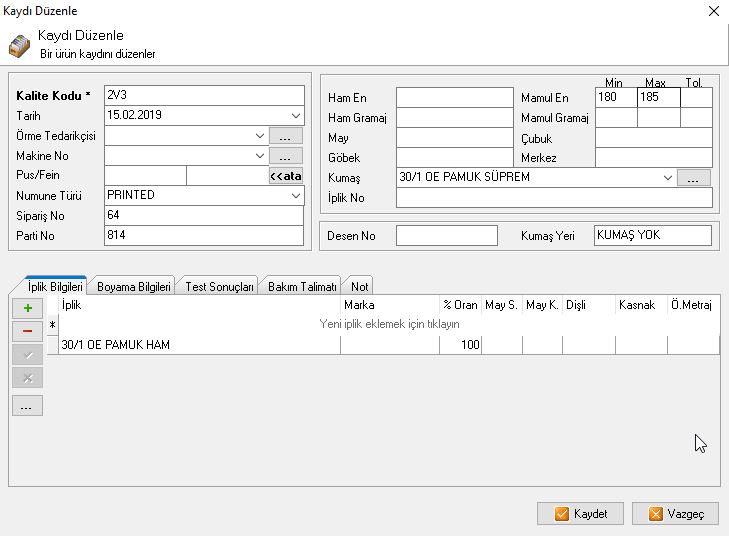Open the Makine No browse ellipsis button

(x=285, y=156)
